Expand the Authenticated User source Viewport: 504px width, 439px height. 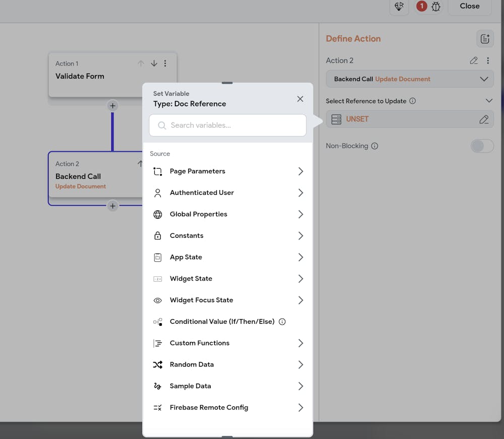228,193
